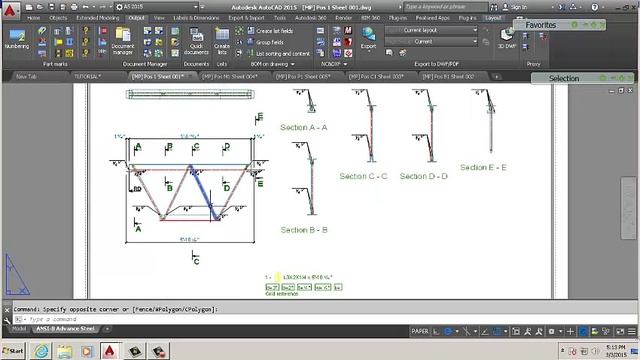Viewport: 640px width, 360px height.
Task: Open Internet Explorer from taskbar
Action: coord(41,351)
